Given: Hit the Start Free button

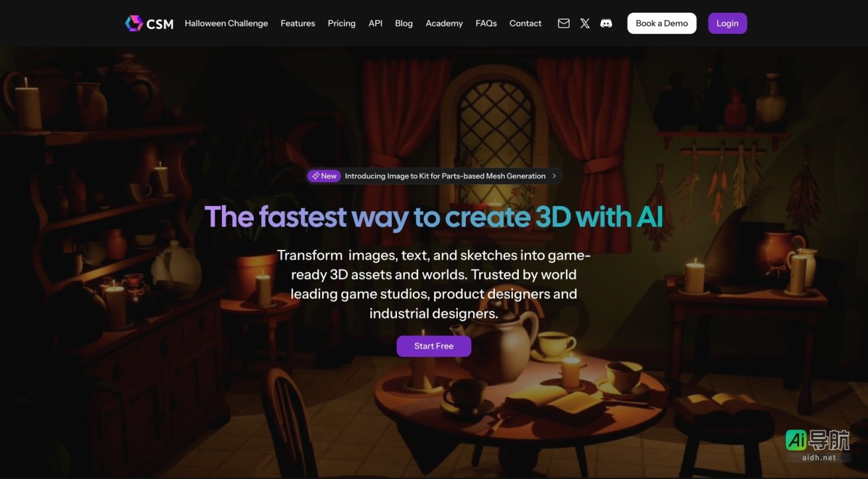Looking at the screenshot, I should pos(434,346).
